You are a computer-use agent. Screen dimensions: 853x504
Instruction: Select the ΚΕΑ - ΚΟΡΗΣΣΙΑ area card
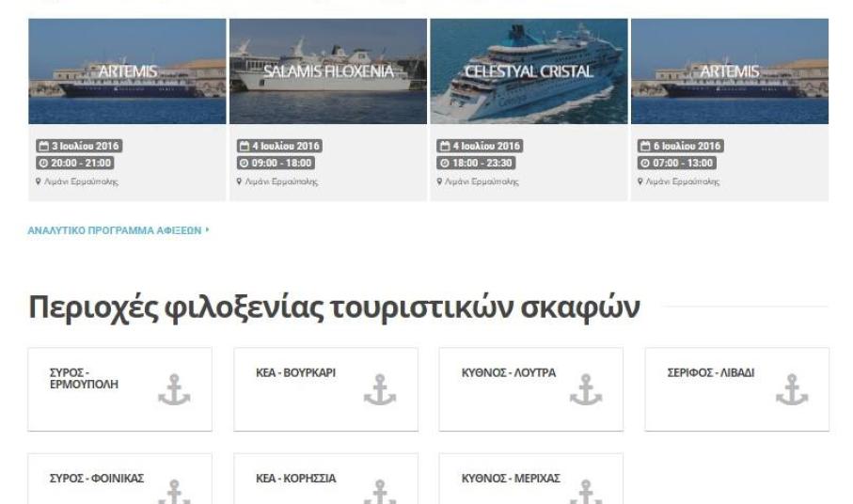[x=325, y=479]
